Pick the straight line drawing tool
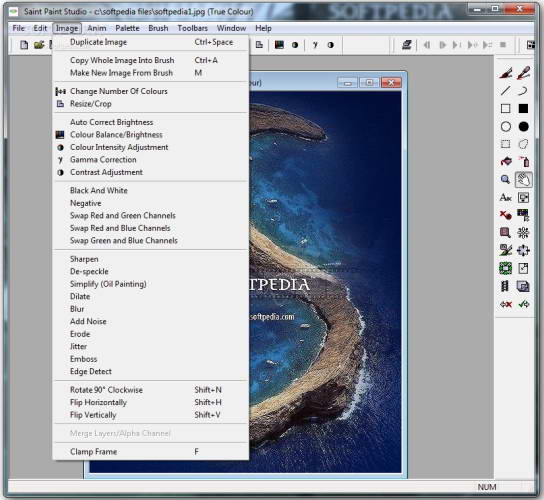The width and height of the screenshot is (544, 500). [505, 91]
